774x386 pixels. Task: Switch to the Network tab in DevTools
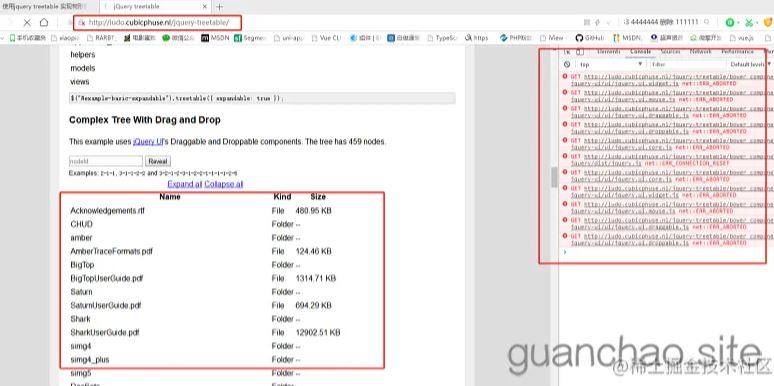point(700,51)
